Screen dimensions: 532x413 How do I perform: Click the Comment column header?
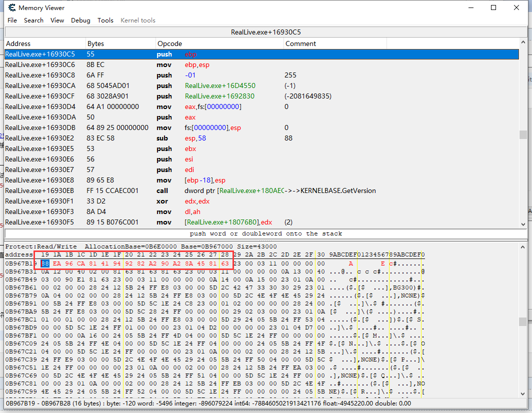335,43
